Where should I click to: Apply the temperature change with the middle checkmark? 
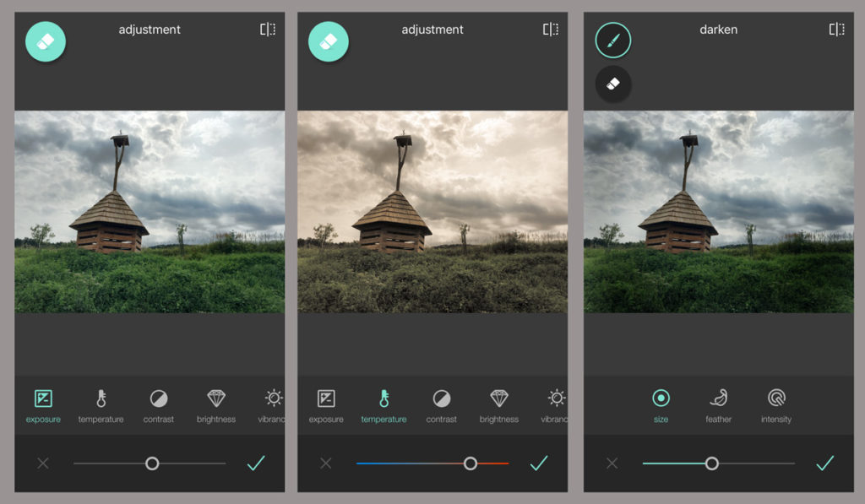tap(539, 463)
